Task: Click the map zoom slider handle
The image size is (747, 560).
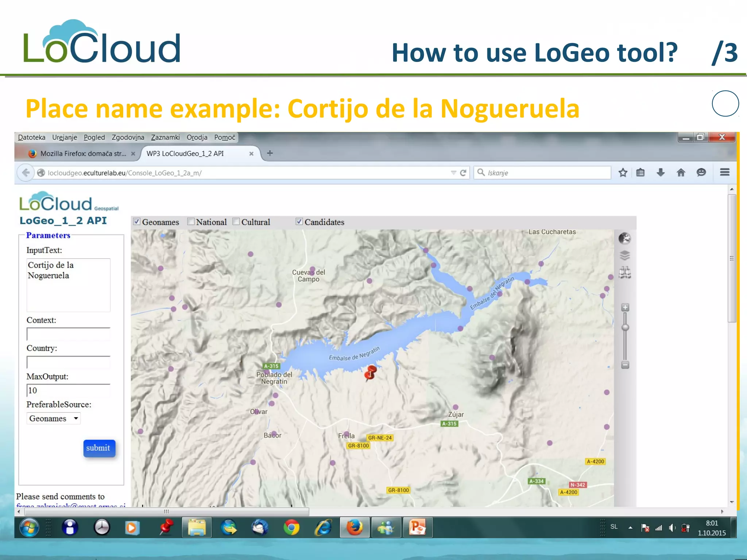Action: [x=625, y=327]
